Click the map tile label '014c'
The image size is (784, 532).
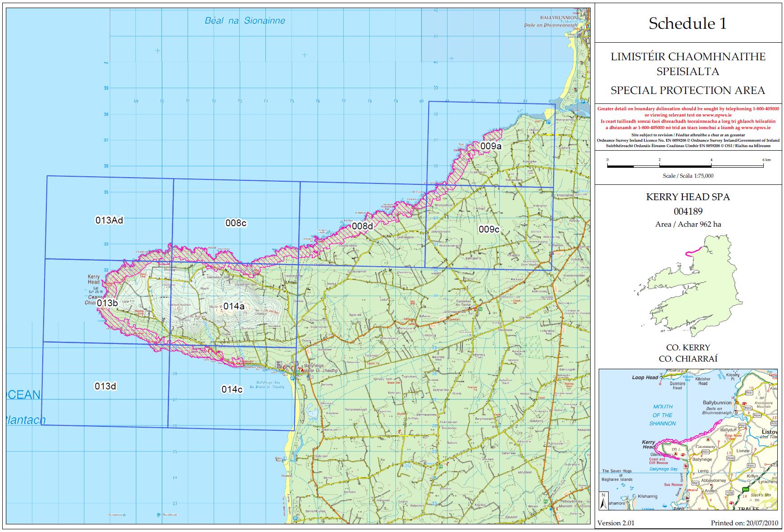[232, 389]
